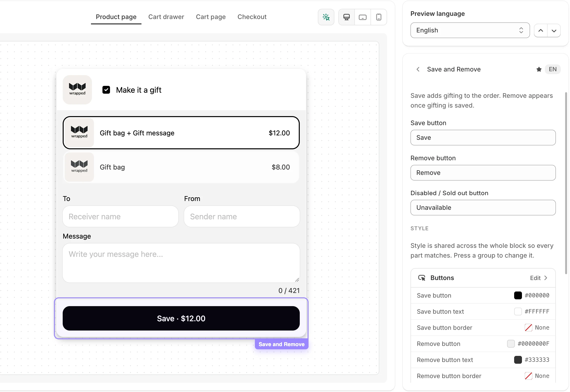Viewport: 570px width, 392px height.
Task: Switch to the Checkout tab
Action: (x=252, y=17)
